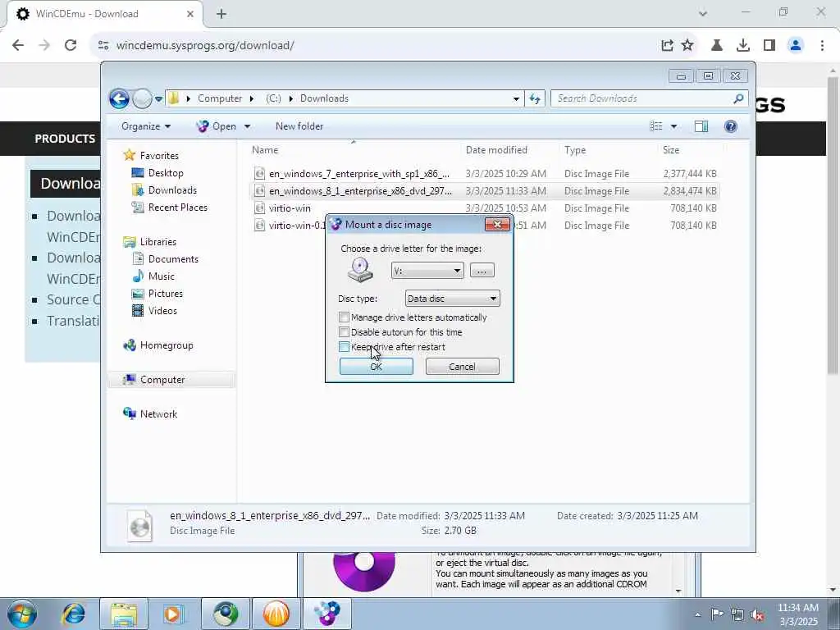Click Open in the Explorer toolbar
Screen dimensions: 840x630
pos(217,126)
